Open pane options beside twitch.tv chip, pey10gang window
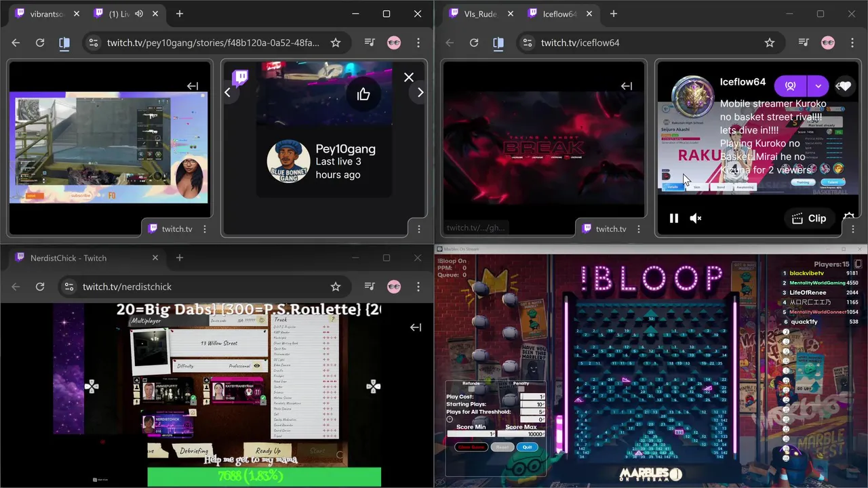 click(x=205, y=229)
